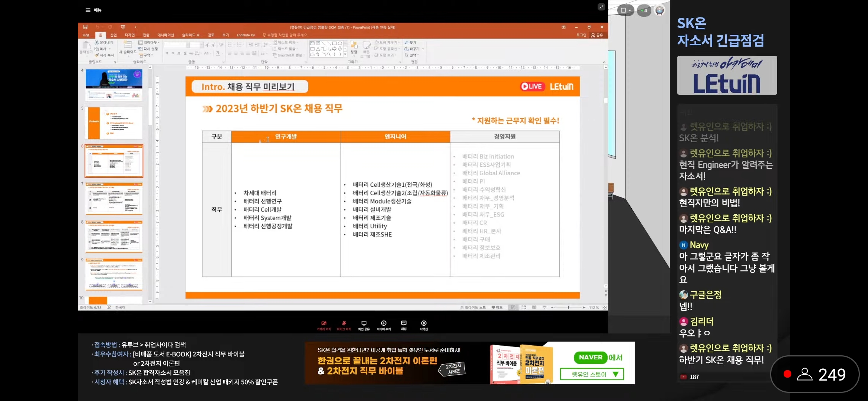The image size is (868, 401).
Task: Switch to the 애니메이션 (Animations) tab
Action: [165, 35]
